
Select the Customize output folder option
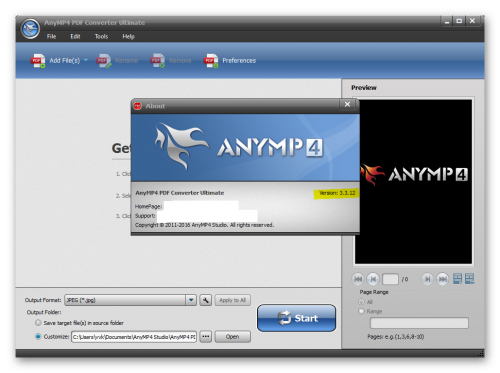[x=38, y=336]
